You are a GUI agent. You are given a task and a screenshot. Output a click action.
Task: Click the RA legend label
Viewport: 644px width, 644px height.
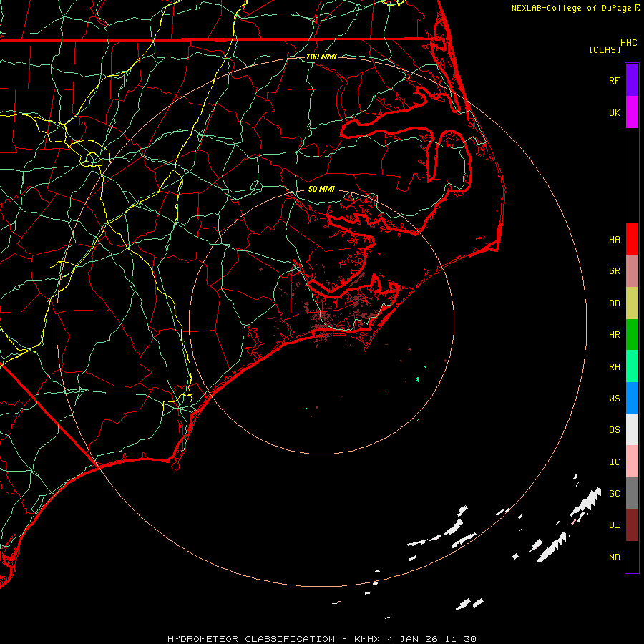[614, 367]
